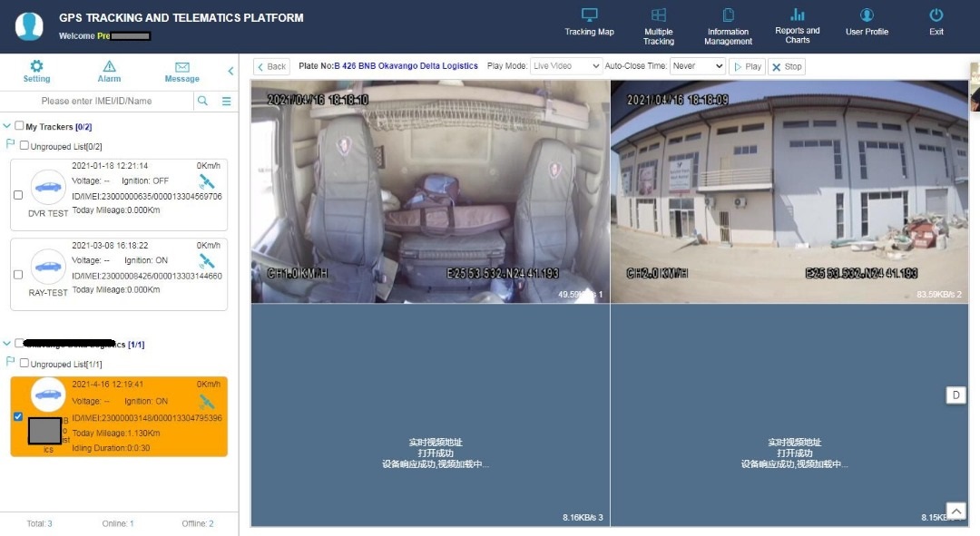Viewport: 980px width, 536px height.
Task: Check the DVR TEST tracker checkbox
Action: click(18, 195)
